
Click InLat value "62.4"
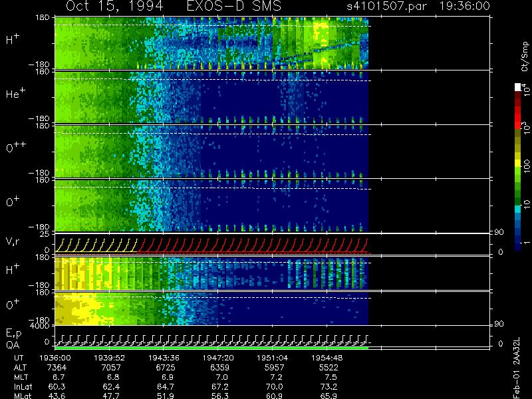click(111, 386)
